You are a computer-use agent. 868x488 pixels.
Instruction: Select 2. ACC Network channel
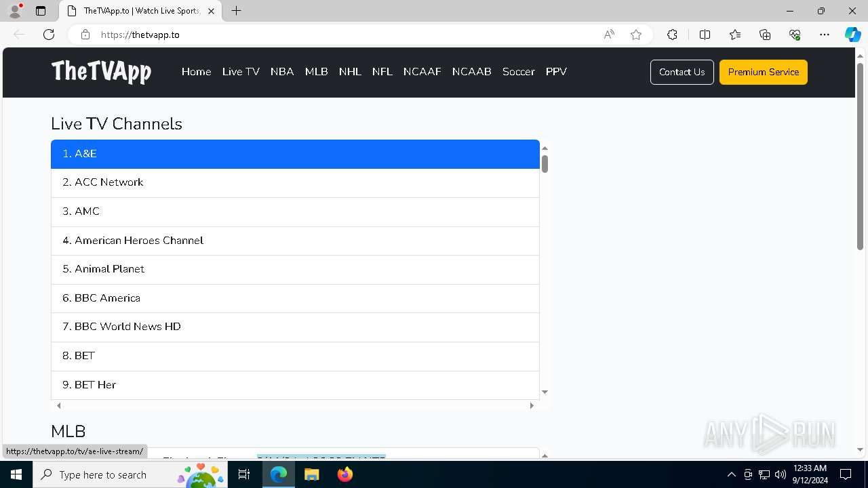coord(295,182)
